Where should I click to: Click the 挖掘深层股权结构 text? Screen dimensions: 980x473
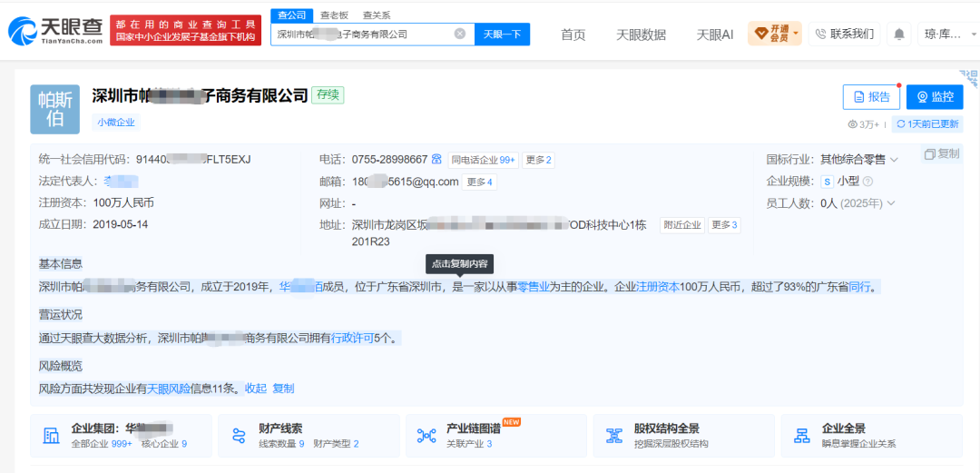(x=671, y=444)
